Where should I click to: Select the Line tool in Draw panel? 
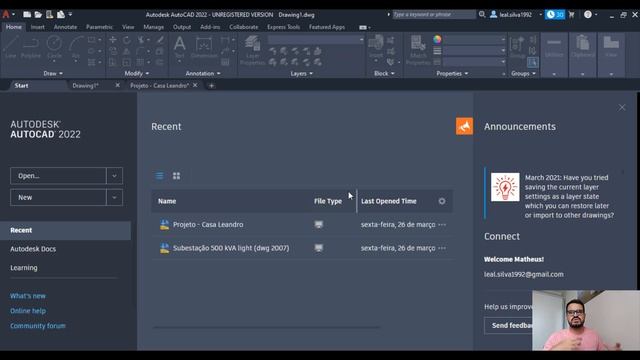pyautogui.click(x=11, y=47)
